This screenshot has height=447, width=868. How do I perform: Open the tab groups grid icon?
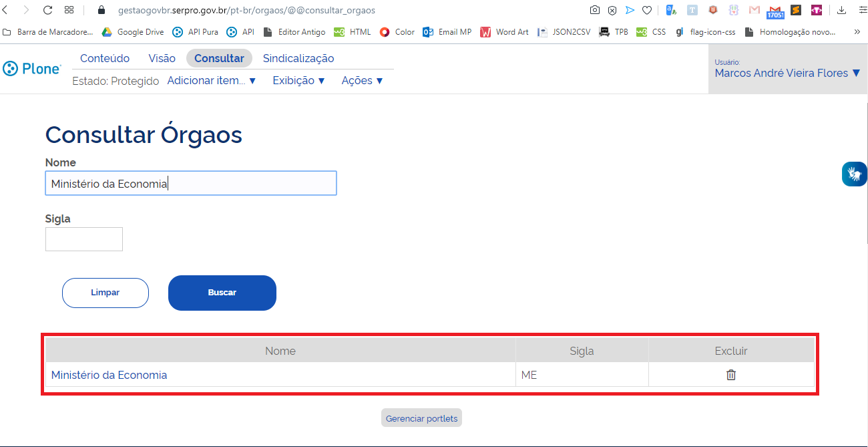[69, 10]
